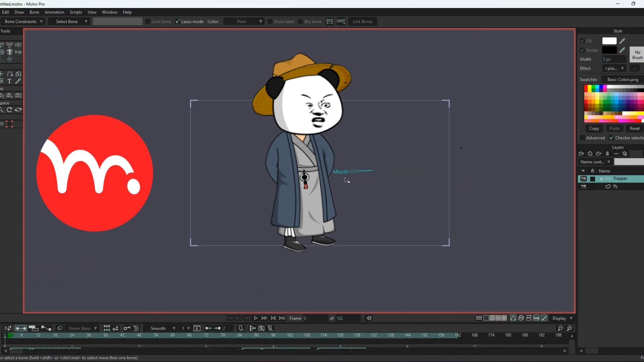Click the Link Bones button

(362, 21)
